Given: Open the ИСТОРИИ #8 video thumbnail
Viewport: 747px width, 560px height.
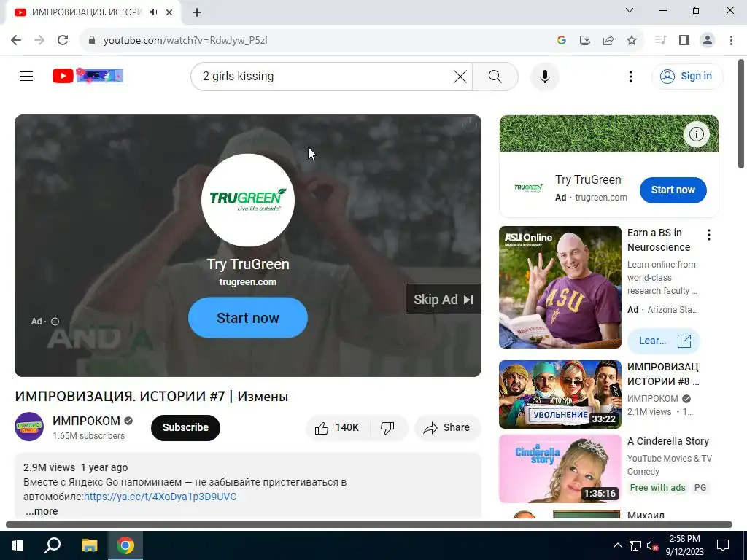Looking at the screenshot, I should [560, 394].
